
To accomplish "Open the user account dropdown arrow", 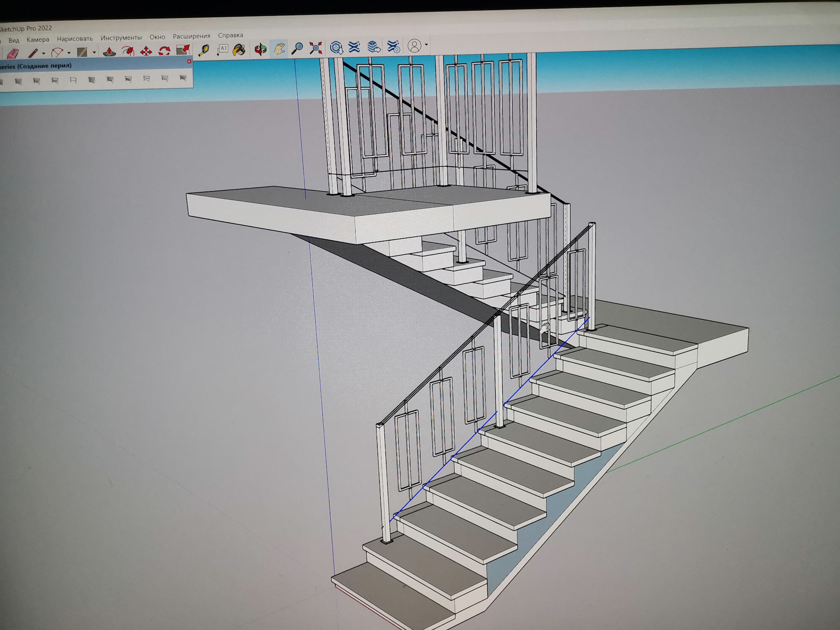I will (426, 45).
